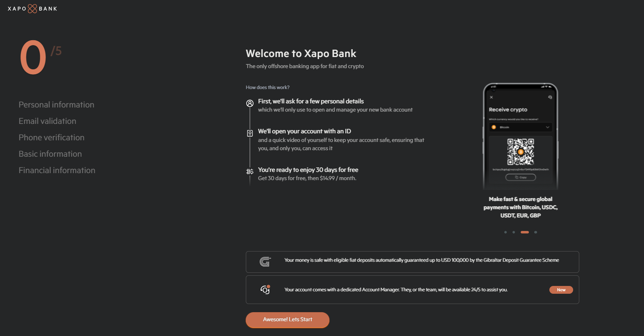Open the Phone verification step
This screenshot has height=336, width=644.
tap(52, 137)
